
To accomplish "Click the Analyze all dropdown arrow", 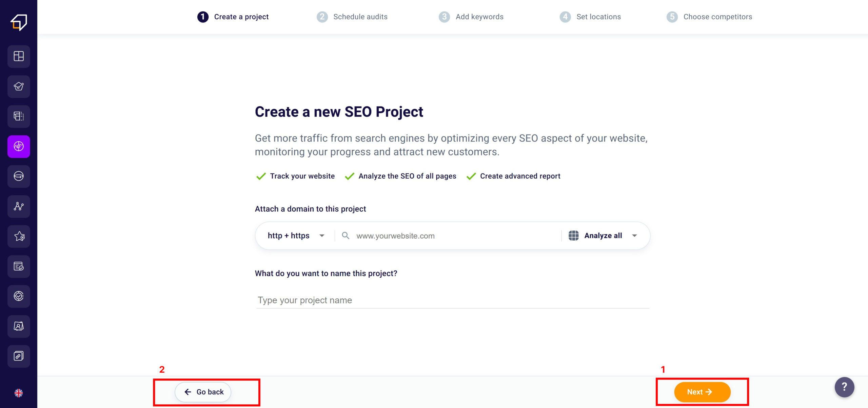I will [x=634, y=236].
